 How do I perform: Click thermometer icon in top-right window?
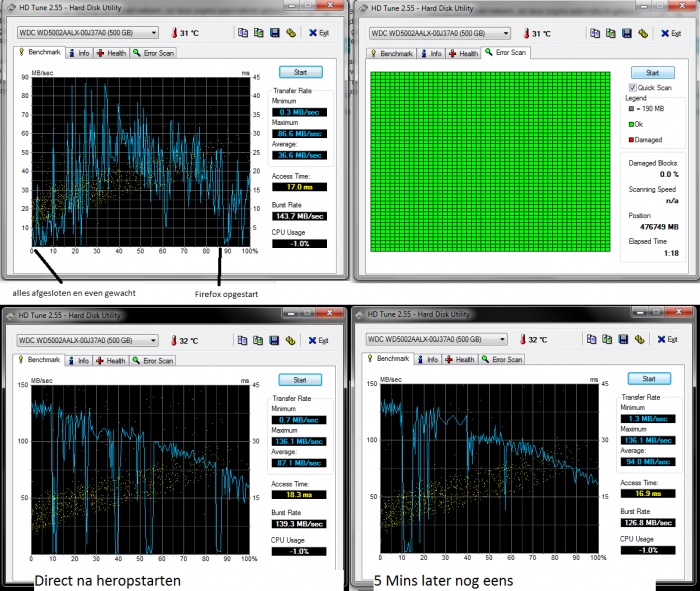coord(526,33)
